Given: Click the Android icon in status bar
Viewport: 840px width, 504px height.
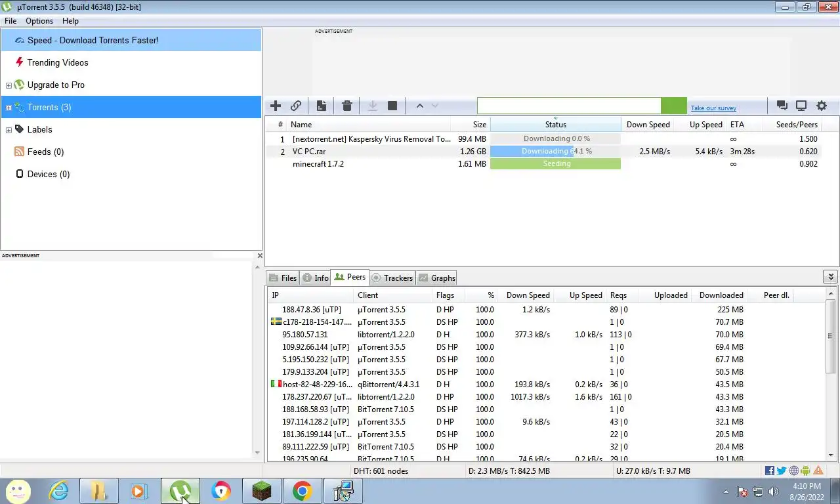Looking at the screenshot, I should pos(806,471).
